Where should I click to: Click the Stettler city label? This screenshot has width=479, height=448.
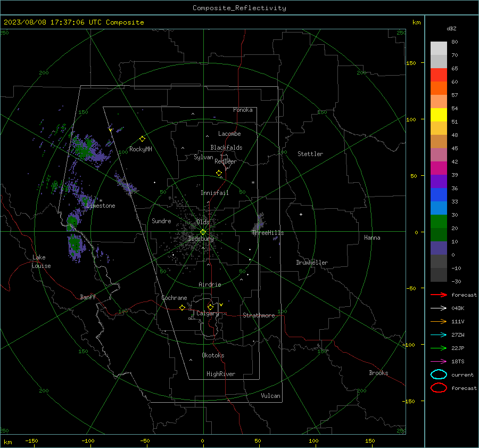pos(310,154)
